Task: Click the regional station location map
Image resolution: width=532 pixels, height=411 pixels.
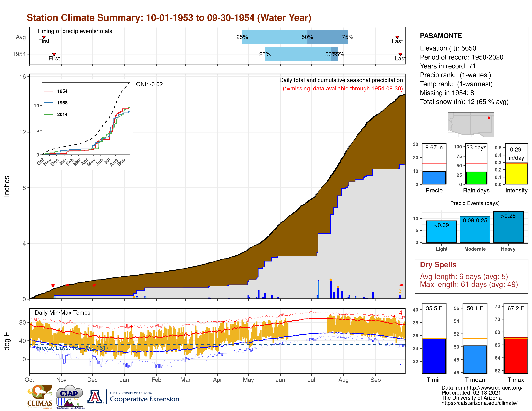Action: coord(471,124)
